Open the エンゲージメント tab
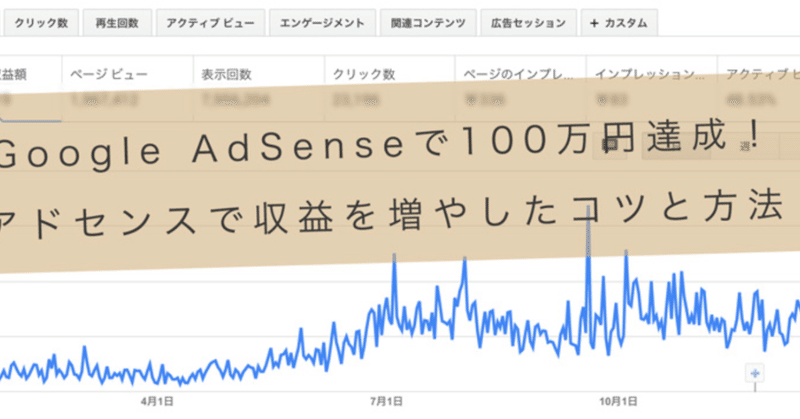Viewport: 800px width, 419px height. 322,23
